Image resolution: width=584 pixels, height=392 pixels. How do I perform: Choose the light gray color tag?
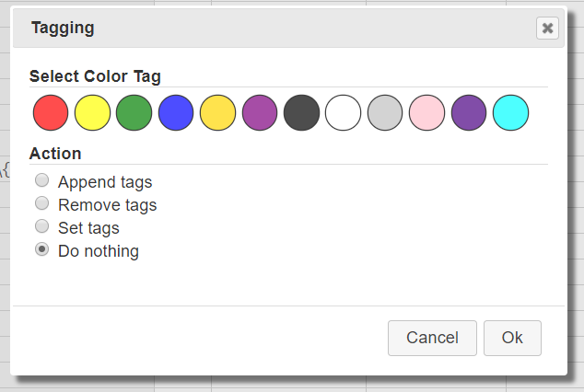click(385, 112)
